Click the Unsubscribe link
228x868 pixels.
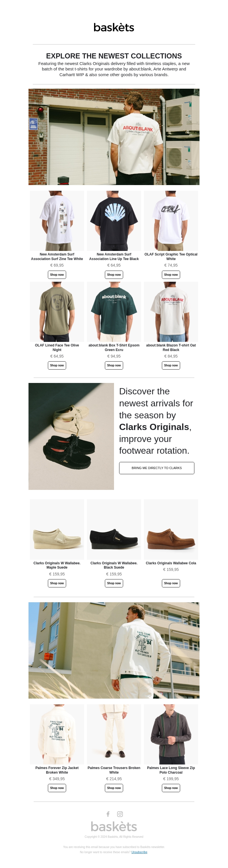[139, 852]
